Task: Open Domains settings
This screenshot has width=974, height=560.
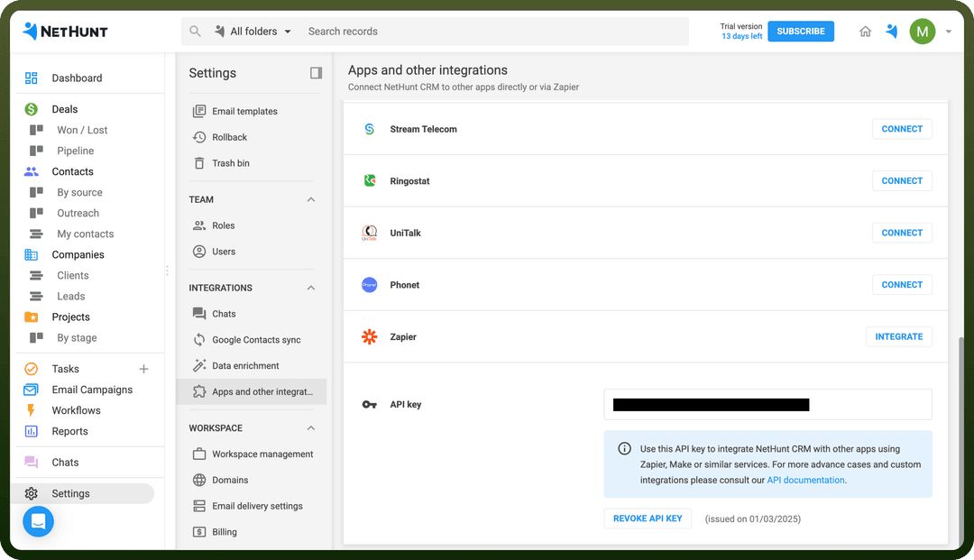Action: coord(230,481)
